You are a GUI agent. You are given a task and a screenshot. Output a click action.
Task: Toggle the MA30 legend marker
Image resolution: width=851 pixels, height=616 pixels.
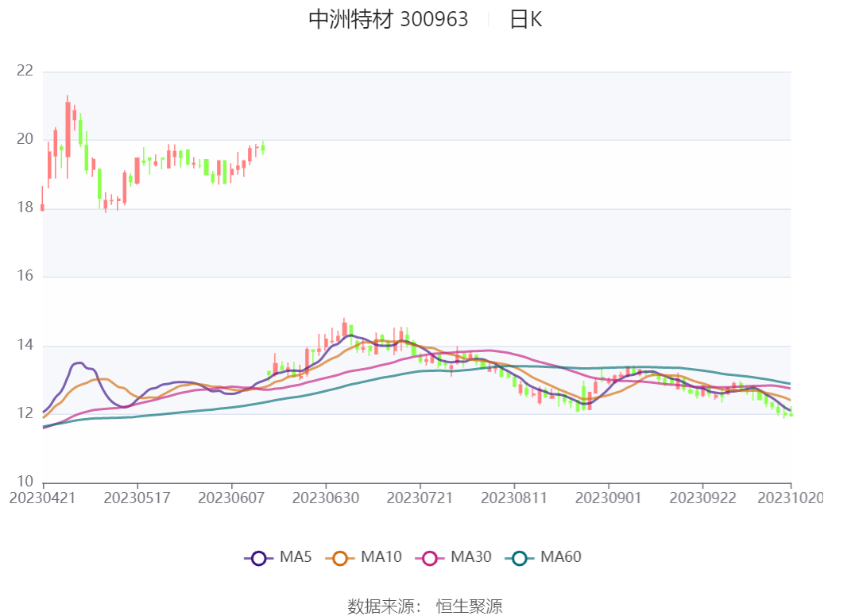(x=430, y=558)
